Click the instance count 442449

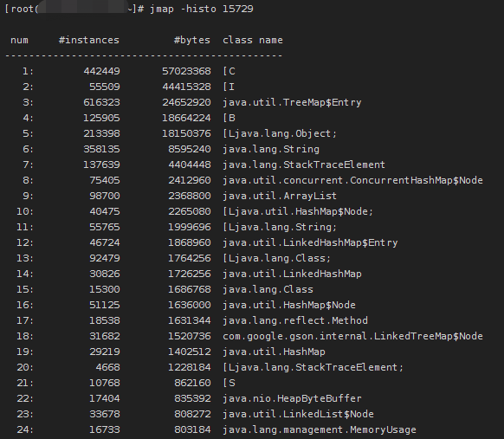101,71
